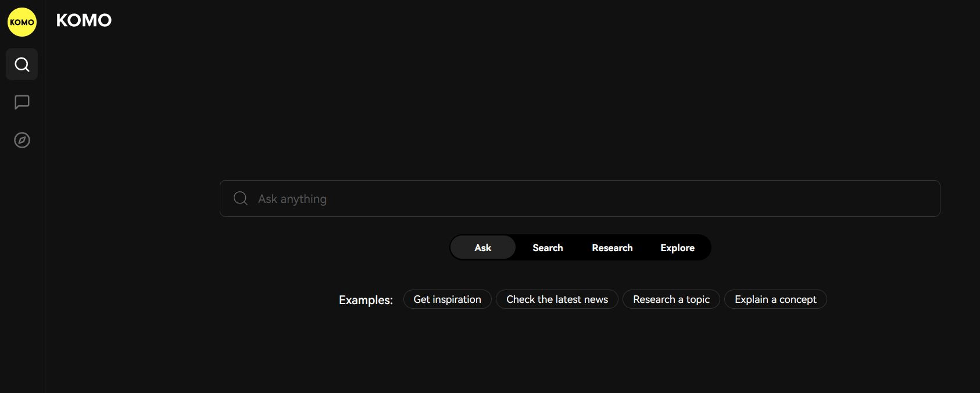Click the KOMO header title text
The height and width of the screenshot is (393, 980).
coord(84,20)
